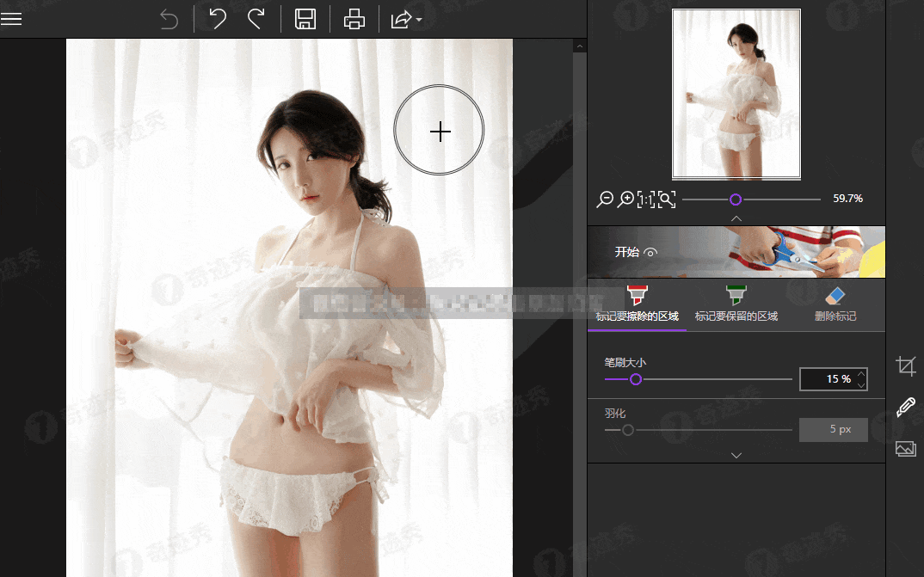Open the hamburger main menu
Screen dimensions: 924x577
click(x=11, y=19)
